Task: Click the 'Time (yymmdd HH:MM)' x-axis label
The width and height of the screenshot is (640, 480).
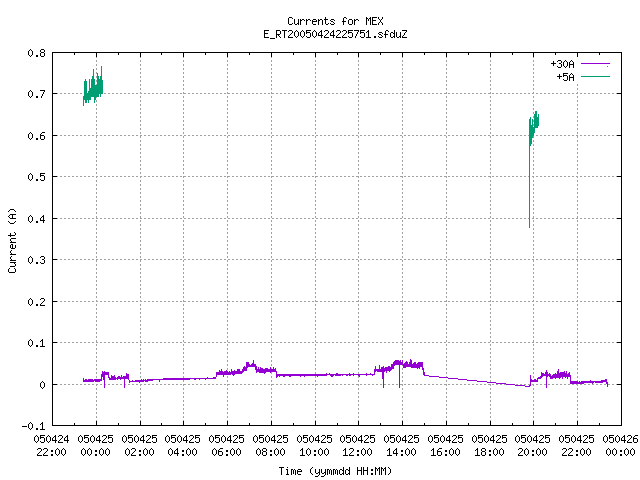Action: click(335, 471)
